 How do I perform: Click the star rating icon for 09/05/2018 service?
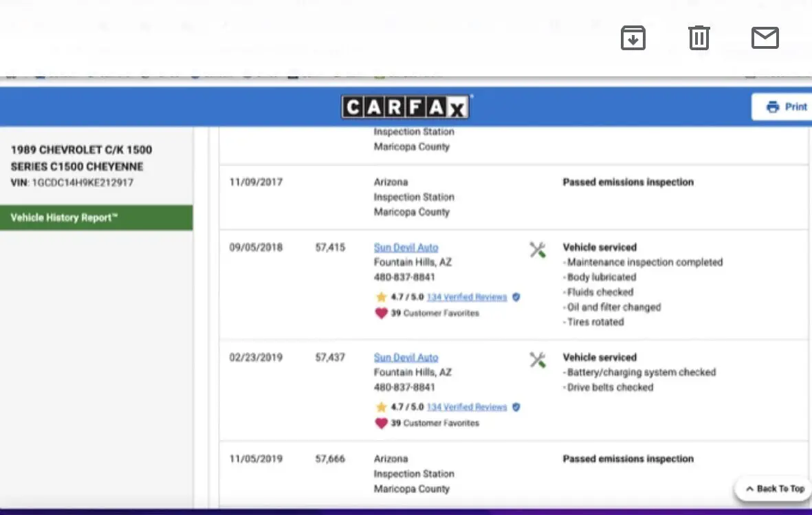tap(381, 297)
